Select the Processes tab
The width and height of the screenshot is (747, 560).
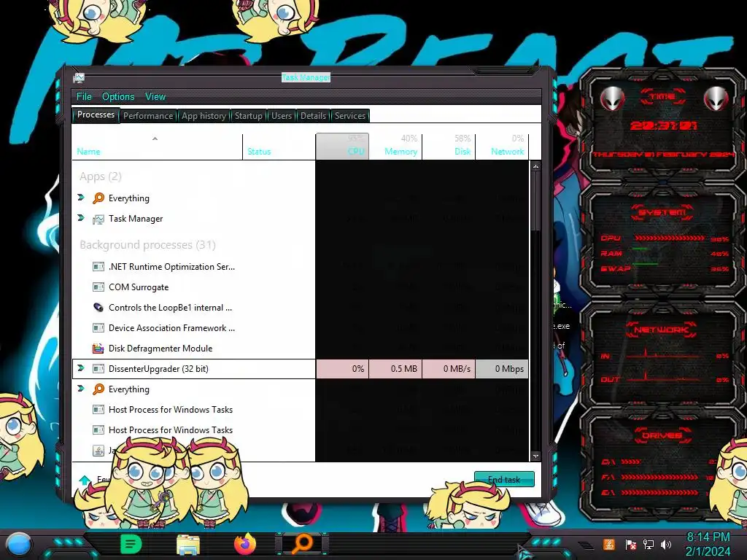[x=96, y=114]
